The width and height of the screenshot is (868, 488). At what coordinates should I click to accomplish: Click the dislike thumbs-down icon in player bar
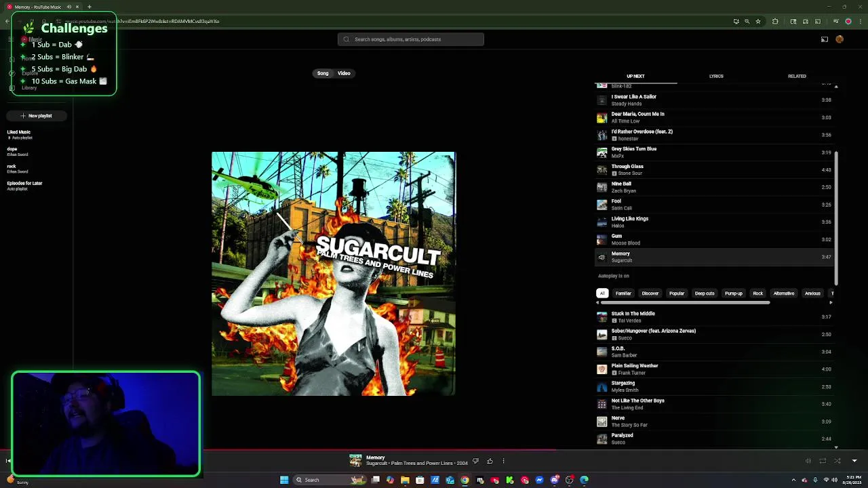475,461
